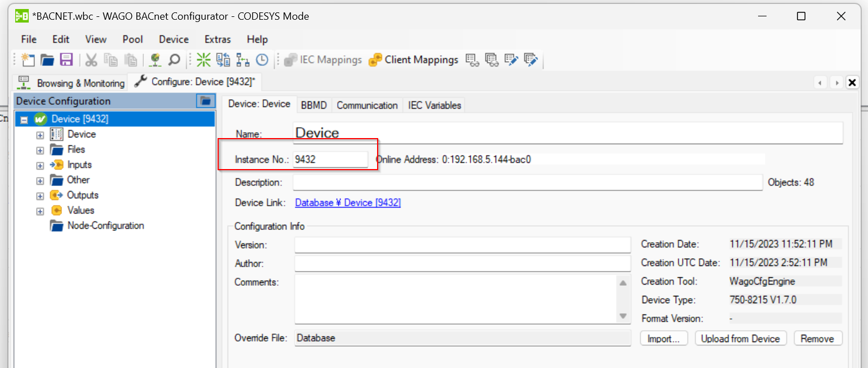
Task: Save the configuration with the floppy icon
Action: coord(66,59)
